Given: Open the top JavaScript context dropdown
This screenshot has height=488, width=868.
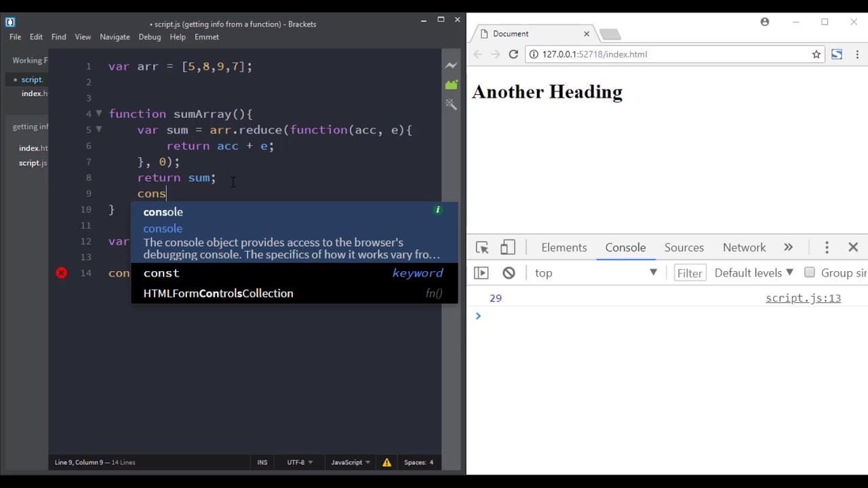Looking at the screenshot, I should tap(596, 272).
